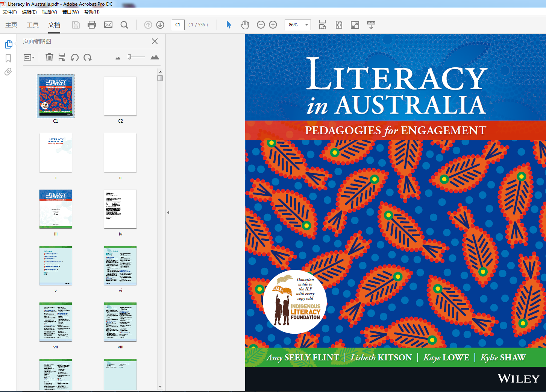Zoom out with minus button
This screenshot has width=546, height=392.
click(261, 25)
